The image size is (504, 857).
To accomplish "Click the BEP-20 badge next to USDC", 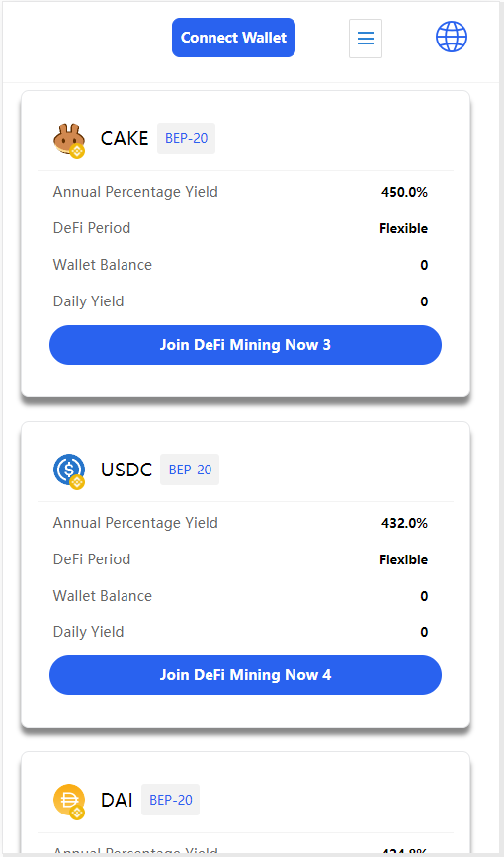I will tap(190, 470).
